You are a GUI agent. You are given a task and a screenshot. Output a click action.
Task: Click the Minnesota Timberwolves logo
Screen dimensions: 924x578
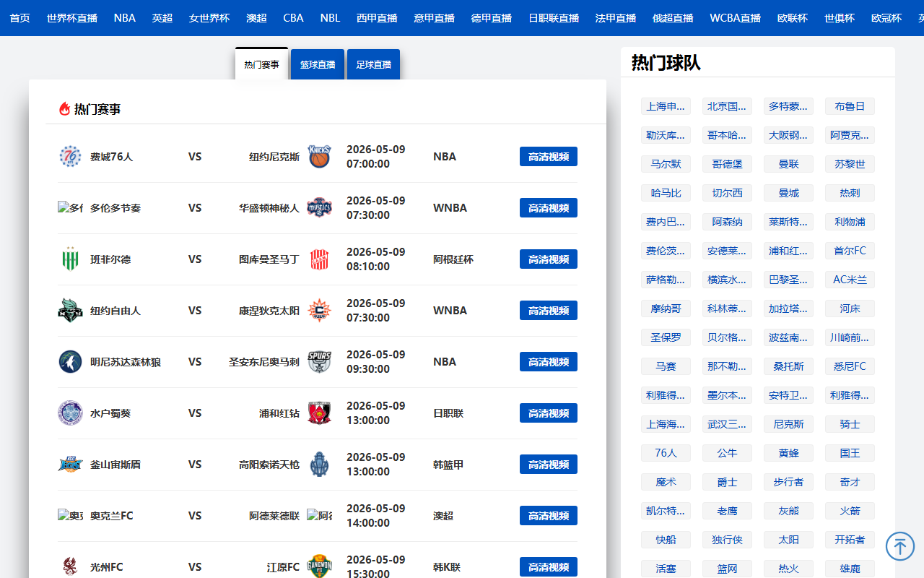(70, 362)
